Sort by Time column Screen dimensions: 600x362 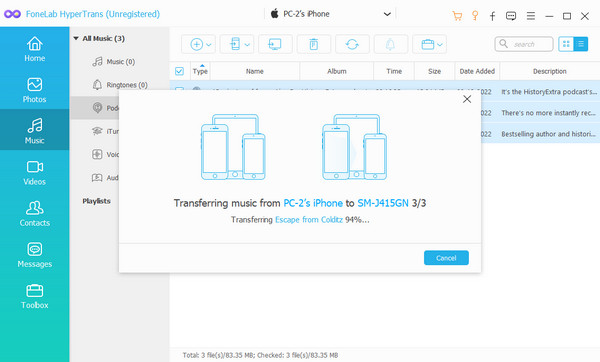pos(394,71)
